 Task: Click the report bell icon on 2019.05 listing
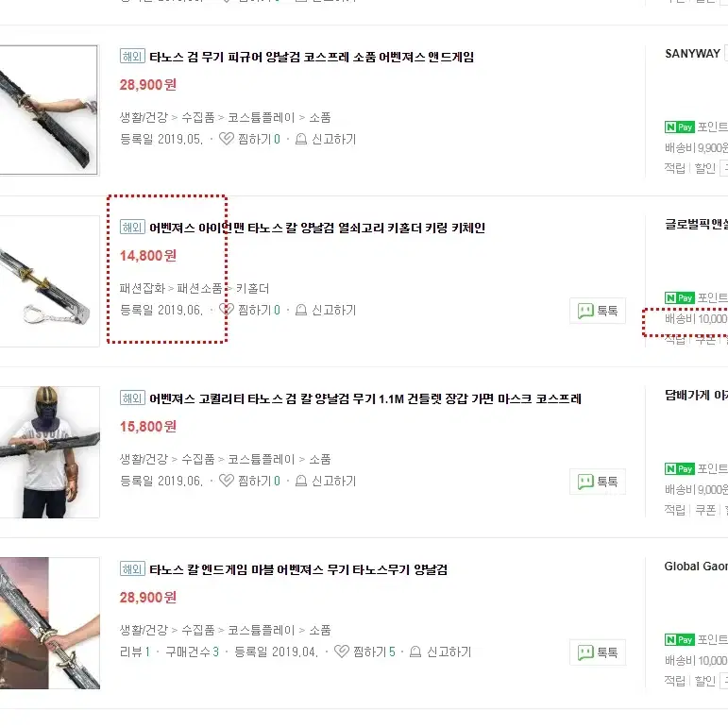301,139
